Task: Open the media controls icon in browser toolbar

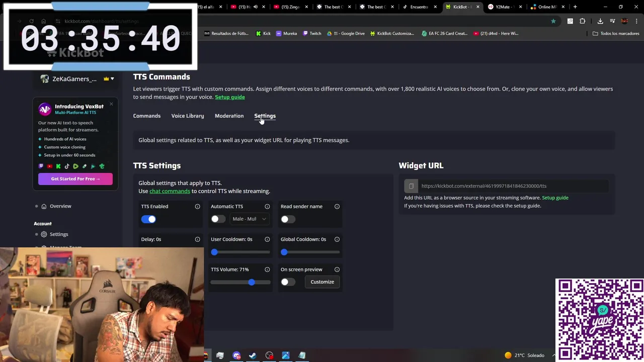Action: click(x=612, y=21)
